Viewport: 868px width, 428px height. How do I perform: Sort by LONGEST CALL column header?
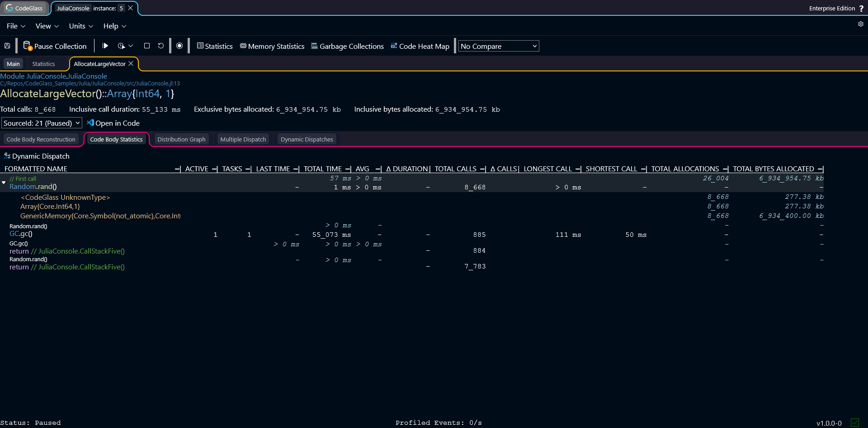pyautogui.click(x=548, y=169)
